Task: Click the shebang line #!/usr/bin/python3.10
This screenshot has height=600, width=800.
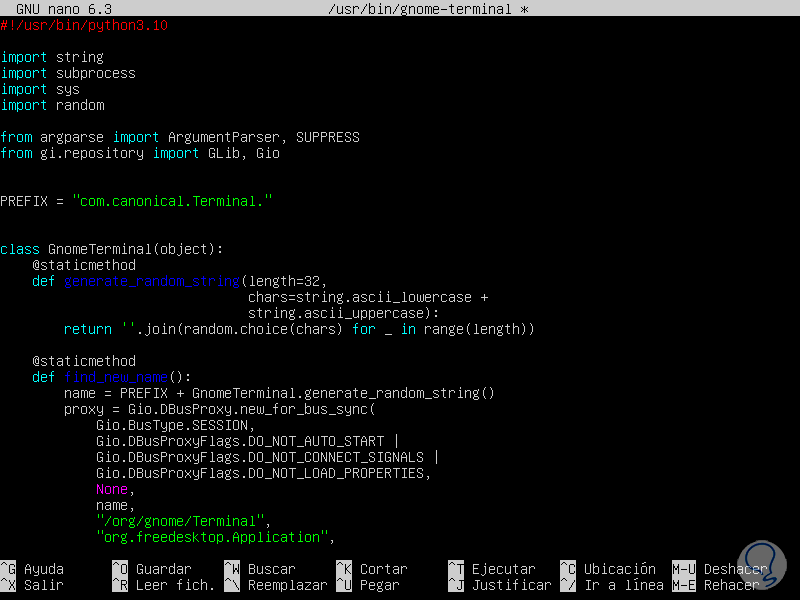Action: coord(84,26)
